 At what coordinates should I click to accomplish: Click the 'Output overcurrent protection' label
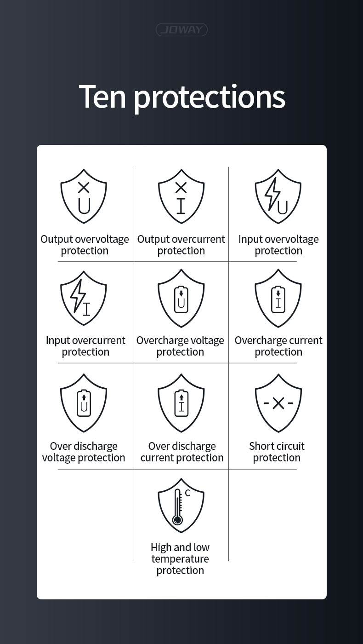[x=181, y=245]
